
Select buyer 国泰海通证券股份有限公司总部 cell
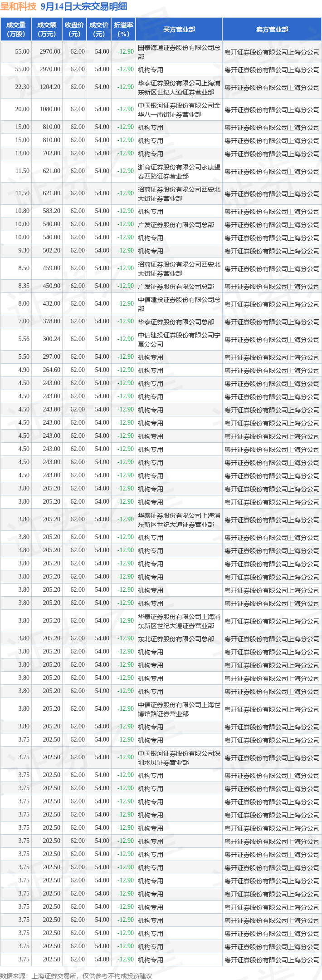point(179,52)
